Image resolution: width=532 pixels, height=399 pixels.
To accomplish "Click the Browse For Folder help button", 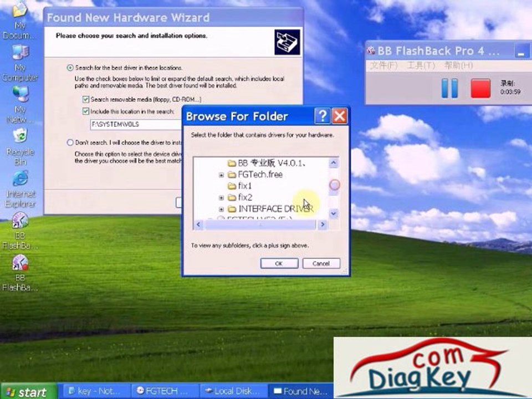I will point(322,116).
